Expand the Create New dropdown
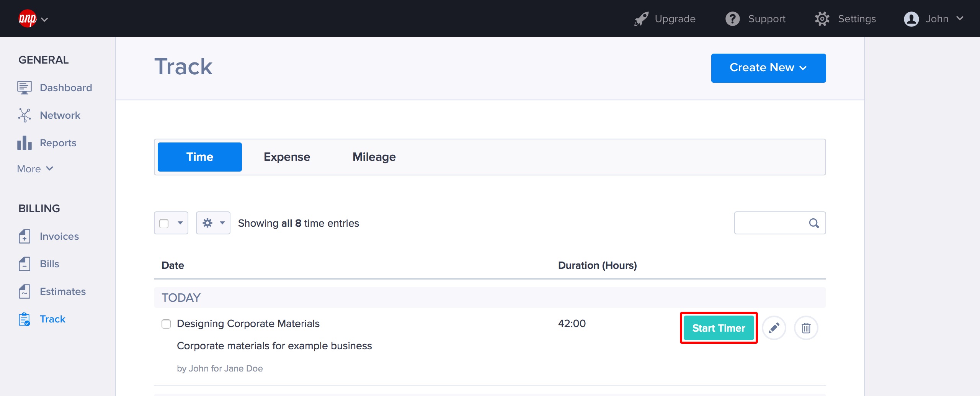 point(768,68)
